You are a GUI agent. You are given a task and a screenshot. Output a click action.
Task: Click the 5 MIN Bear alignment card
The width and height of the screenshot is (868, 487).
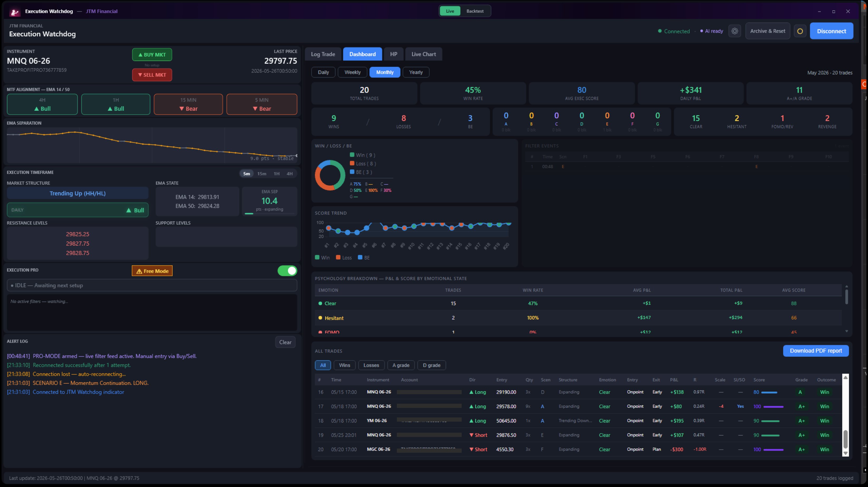[262, 104]
